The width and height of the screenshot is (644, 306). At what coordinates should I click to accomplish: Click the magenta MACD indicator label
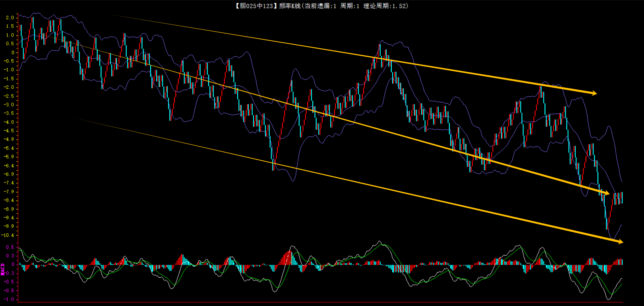click(3, 269)
